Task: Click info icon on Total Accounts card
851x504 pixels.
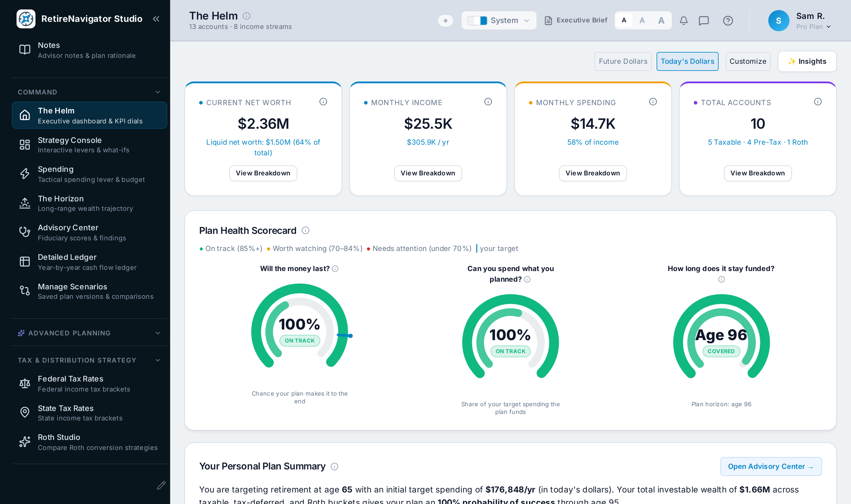Action: click(818, 102)
